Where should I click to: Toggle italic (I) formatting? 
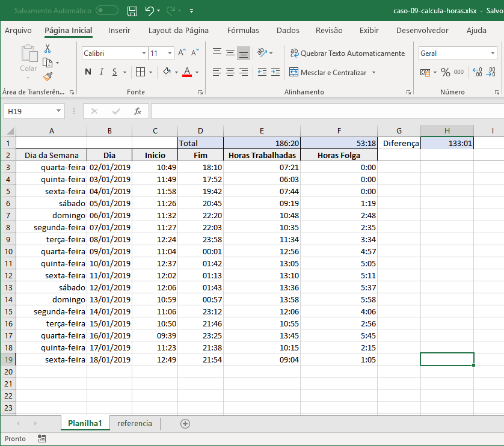point(101,72)
